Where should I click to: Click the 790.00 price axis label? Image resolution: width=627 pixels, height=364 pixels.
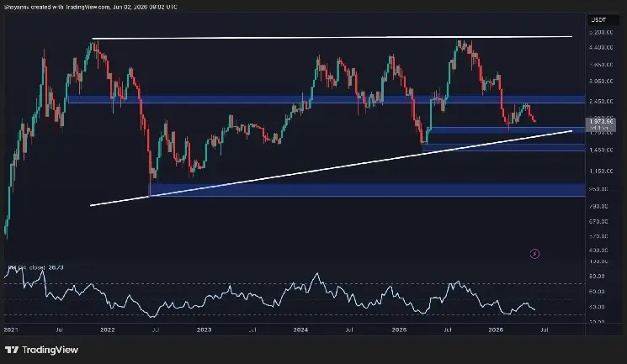pos(599,206)
